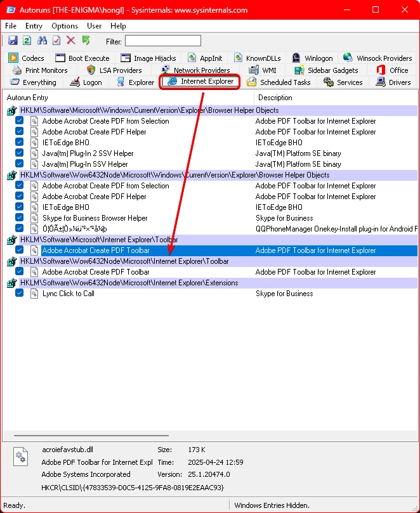
Task: Switch to the Image Hijacks tab
Action: pyautogui.click(x=148, y=58)
